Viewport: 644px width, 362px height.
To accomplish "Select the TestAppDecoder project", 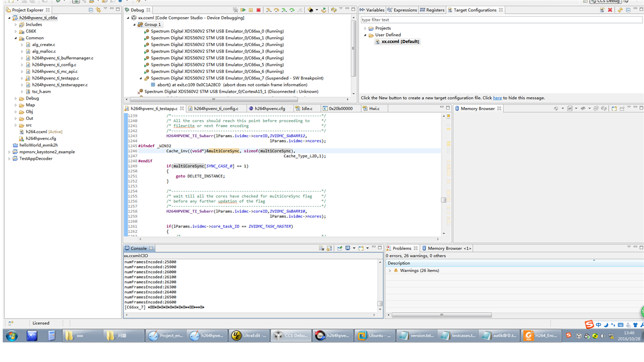I will point(36,159).
